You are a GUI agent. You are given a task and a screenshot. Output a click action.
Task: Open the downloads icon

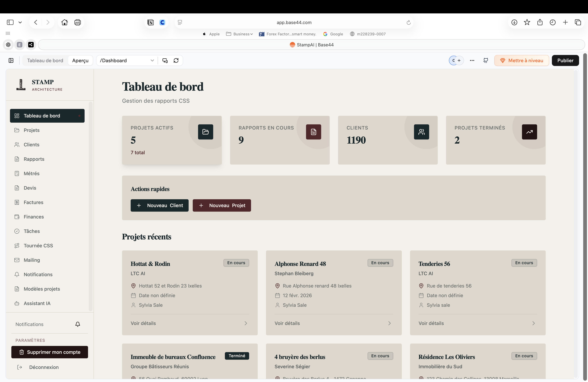coord(514,23)
